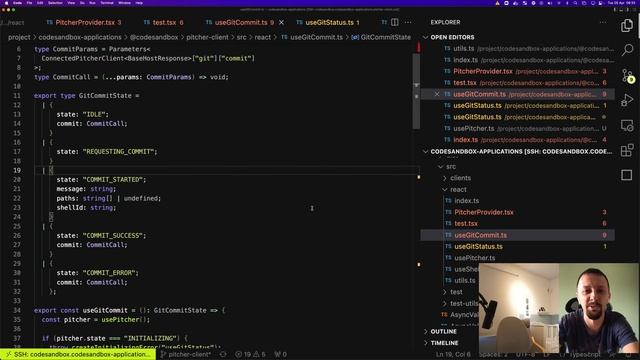Open the Explorer view in the activity bar
The width and height of the screenshot is (640, 360).
pyautogui.click(x=627, y=26)
